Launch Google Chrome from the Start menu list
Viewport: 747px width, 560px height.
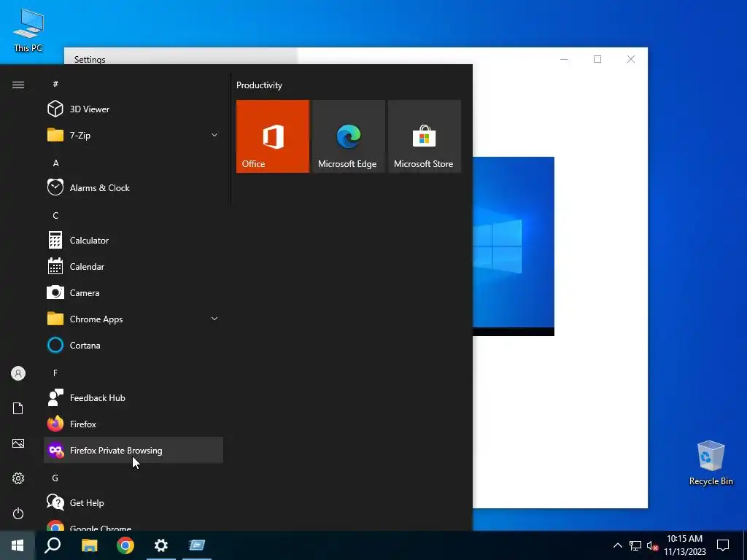[133, 525]
